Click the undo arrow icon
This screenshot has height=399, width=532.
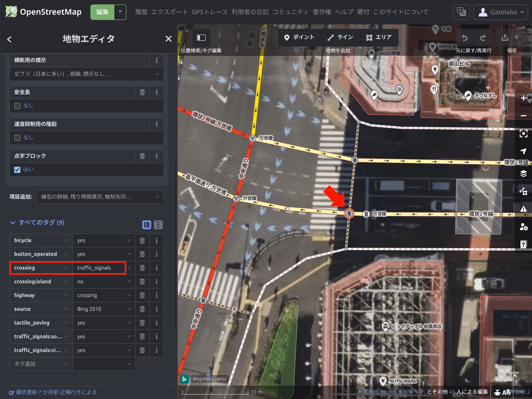(x=465, y=38)
